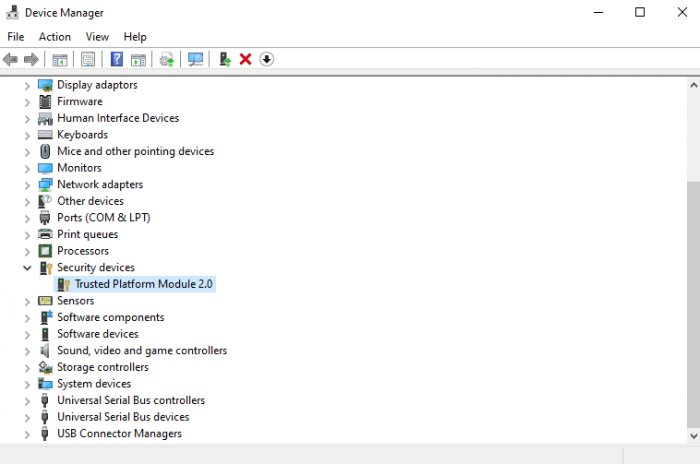This screenshot has height=464, width=700.
Task: Select Trusted Platform Module 2.0
Action: click(143, 284)
